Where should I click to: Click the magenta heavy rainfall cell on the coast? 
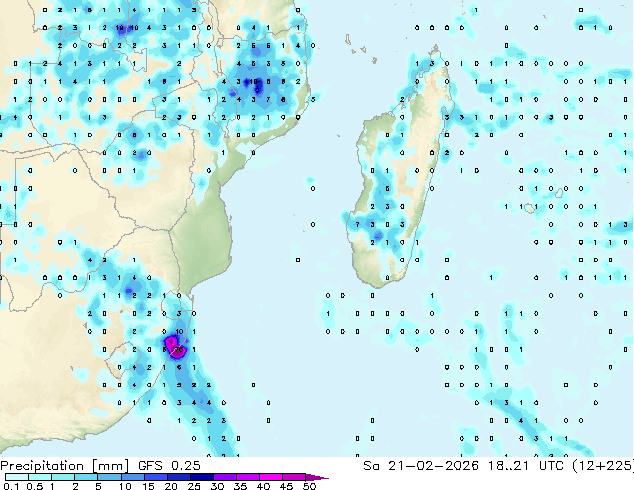click(175, 347)
